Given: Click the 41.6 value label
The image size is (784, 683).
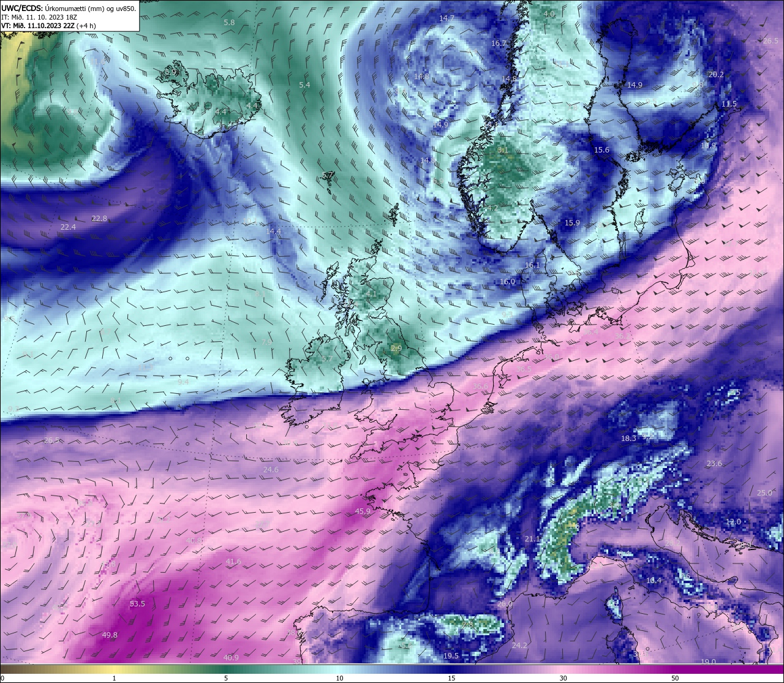Looking at the screenshot, I should (x=233, y=562).
